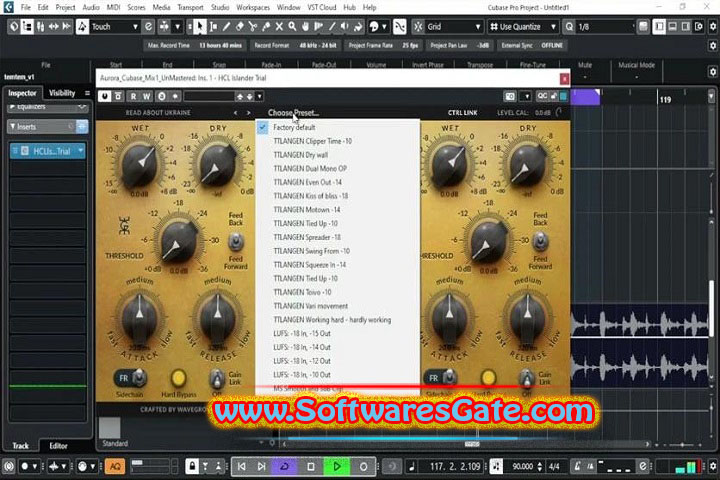Viewport: 720px width, 480px height.
Task: Click CTRL LINK button
Action: pyautogui.click(x=462, y=113)
